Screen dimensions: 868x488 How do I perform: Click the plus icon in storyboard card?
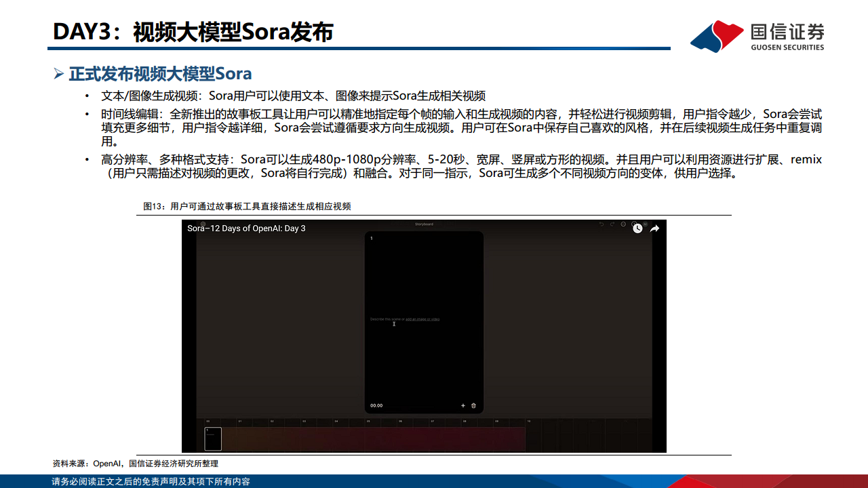point(463,405)
